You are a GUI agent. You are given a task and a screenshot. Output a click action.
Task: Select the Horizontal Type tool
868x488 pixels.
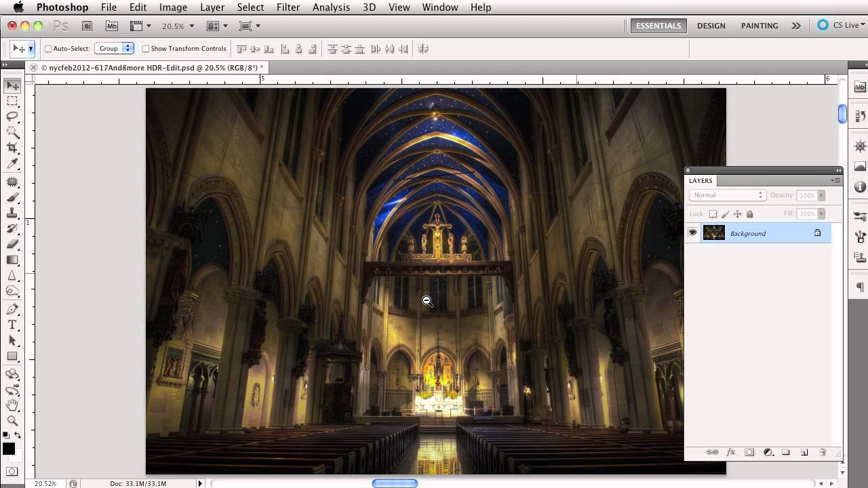(x=12, y=325)
